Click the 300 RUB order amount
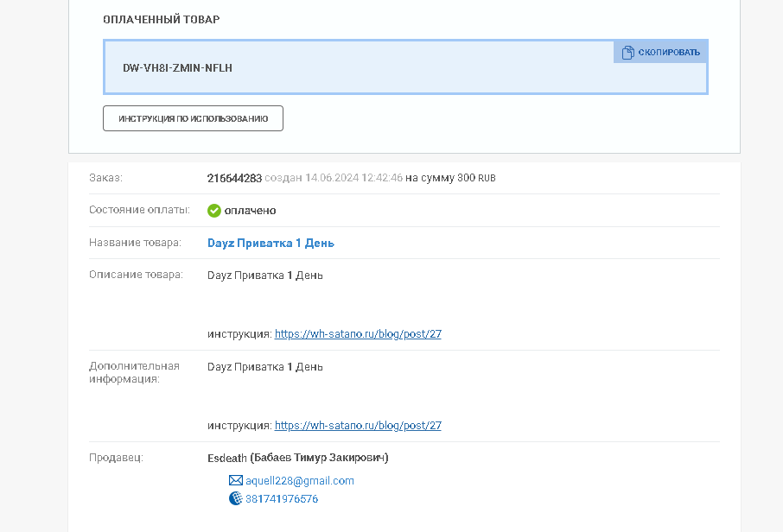The image size is (783, 532). pos(476,179)
